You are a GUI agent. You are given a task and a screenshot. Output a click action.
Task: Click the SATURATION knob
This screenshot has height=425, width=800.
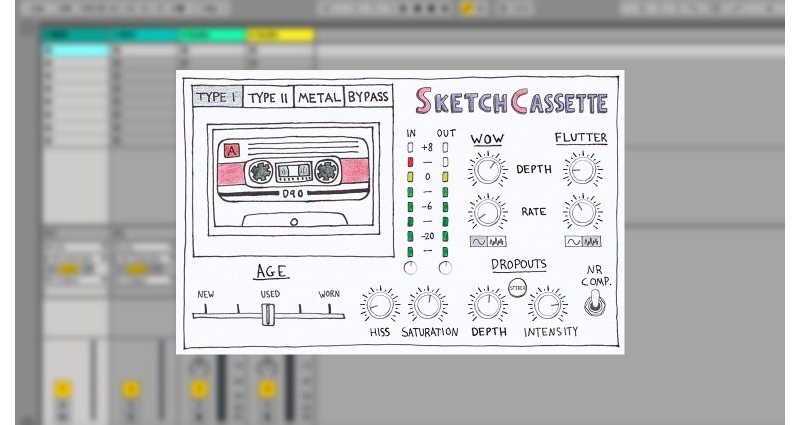429,306
